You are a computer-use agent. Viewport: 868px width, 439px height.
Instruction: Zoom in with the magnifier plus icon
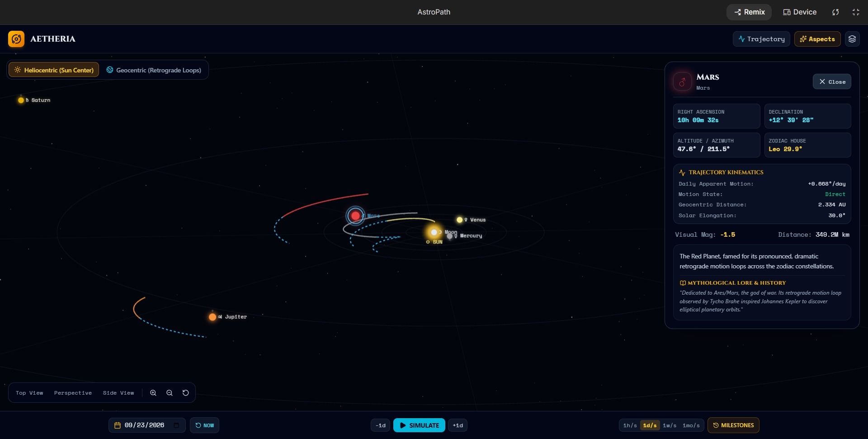(153, 393)
